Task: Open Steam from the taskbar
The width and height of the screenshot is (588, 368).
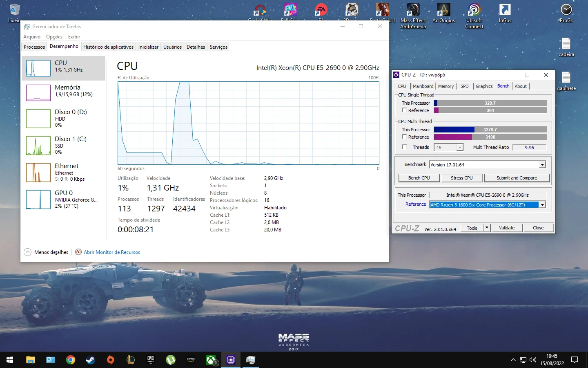Action: [x=91, y=360]
